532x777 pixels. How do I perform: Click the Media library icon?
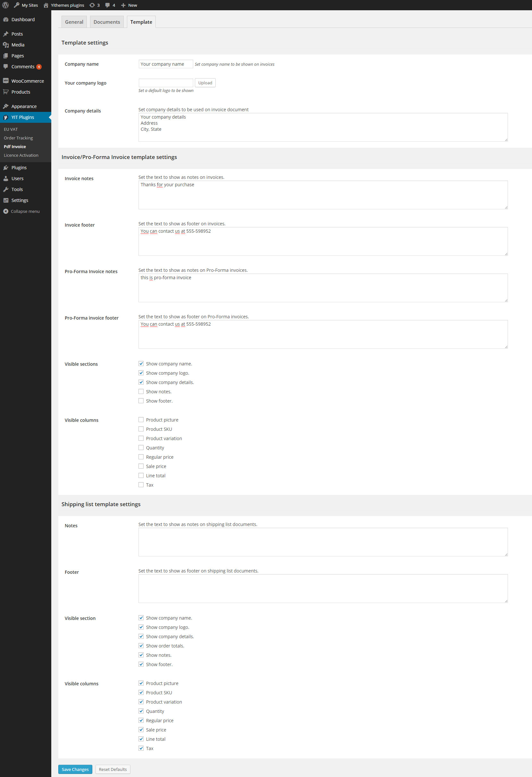tap(6, 45)
